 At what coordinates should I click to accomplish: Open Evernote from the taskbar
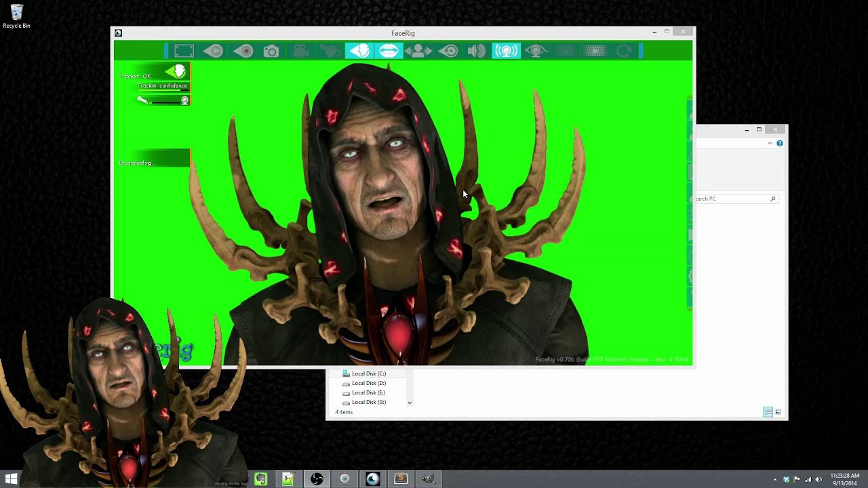(260, 479)
